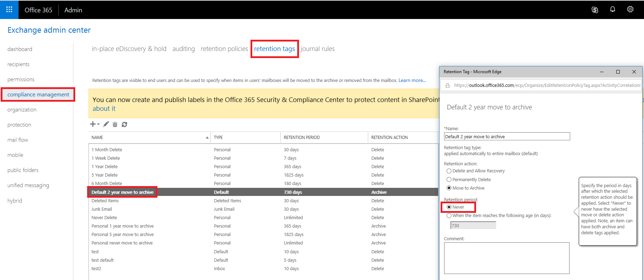Click the delete trash icon
This screenshot has height=280, width=644.
(x=115, y=125)
